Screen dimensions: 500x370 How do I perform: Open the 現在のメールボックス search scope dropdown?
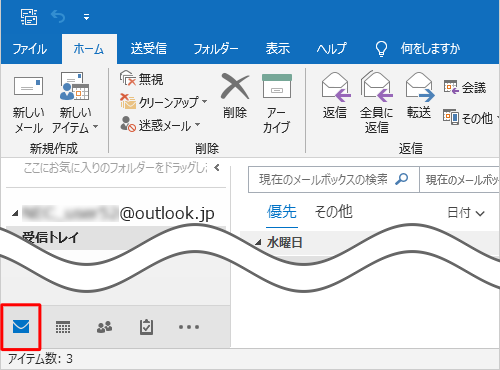click(x=459, y=180)
